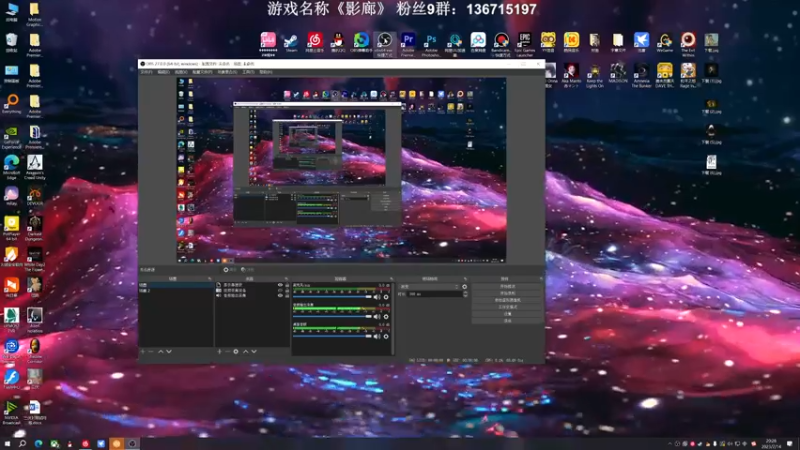Open The Evil Within desktop shortcut
800x450 pixels.
click(x=688, y=44)
